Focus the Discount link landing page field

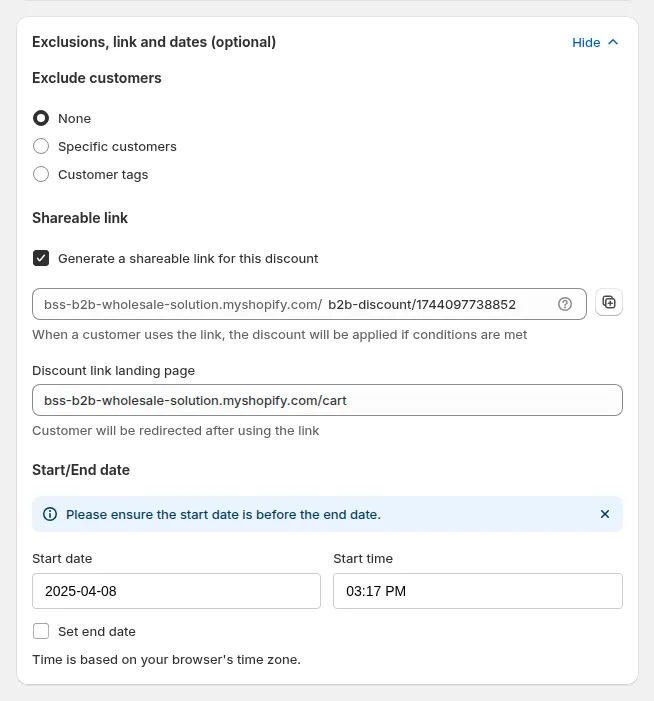click(327, 400)
